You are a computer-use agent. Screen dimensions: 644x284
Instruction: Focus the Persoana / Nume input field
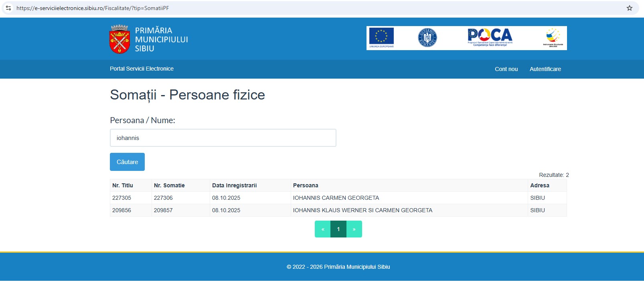click(x=223, y=138)
